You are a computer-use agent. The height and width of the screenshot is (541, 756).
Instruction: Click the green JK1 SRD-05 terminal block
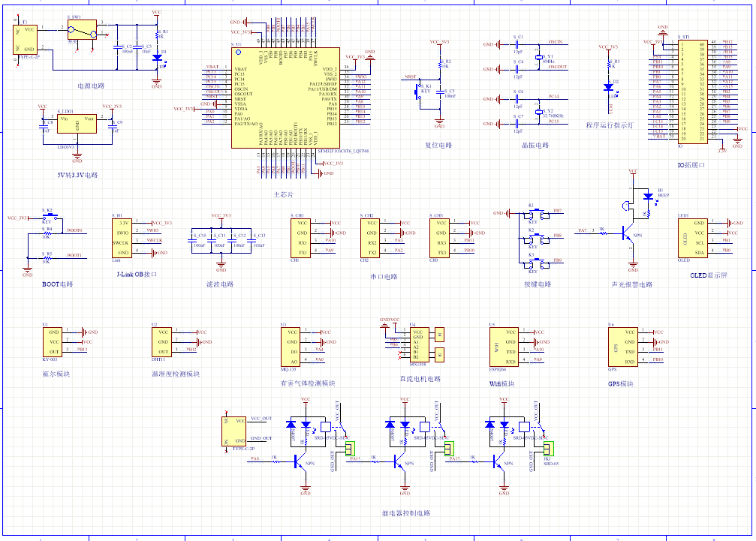point(549,449)
